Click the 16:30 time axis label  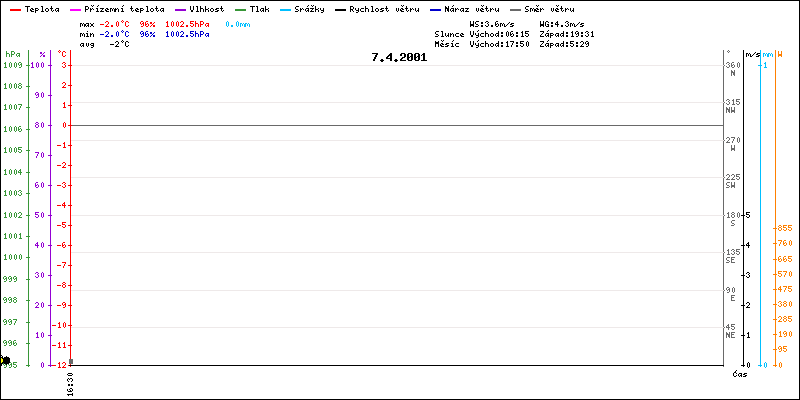tap(70, 383)
